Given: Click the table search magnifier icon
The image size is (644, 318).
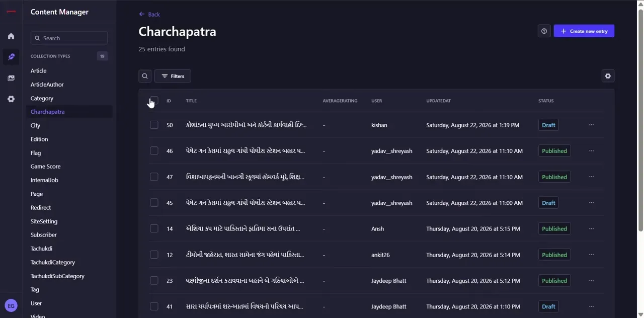Looking at the screenshot, I should coord(145,76).
